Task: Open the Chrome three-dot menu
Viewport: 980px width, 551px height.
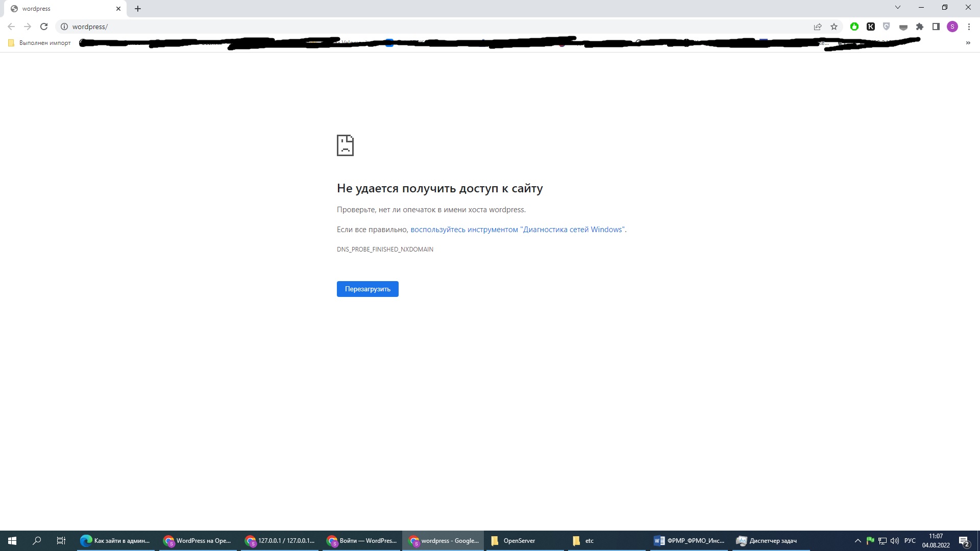Action: [969, 27]
